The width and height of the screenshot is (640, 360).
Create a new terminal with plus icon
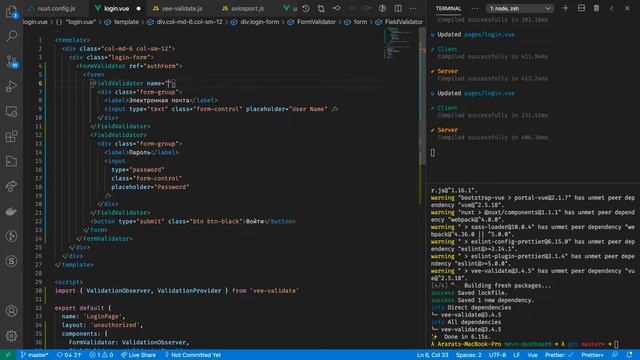[565, 8]
